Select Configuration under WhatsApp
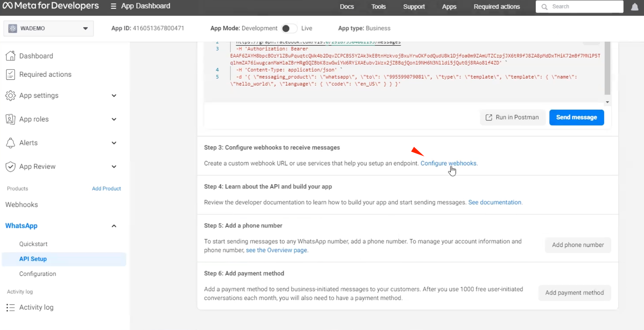 pos(37,274)
